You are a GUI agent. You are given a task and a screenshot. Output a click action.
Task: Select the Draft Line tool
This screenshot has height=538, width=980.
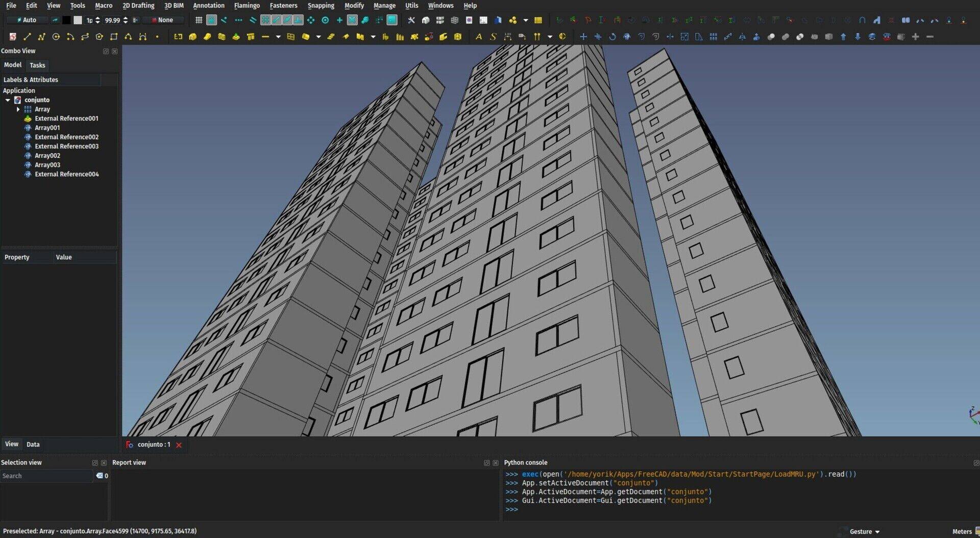click(x=27, y=37)
